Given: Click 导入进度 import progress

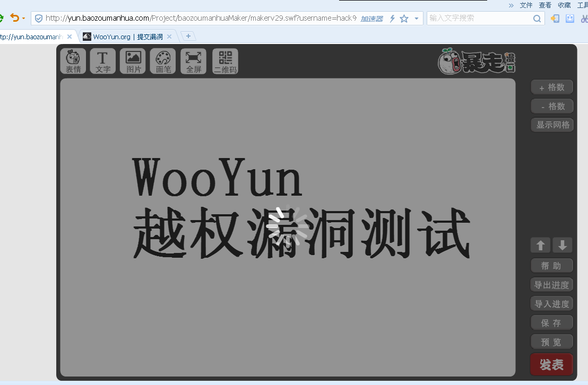Looking at the screenshot, I should 551,304.
